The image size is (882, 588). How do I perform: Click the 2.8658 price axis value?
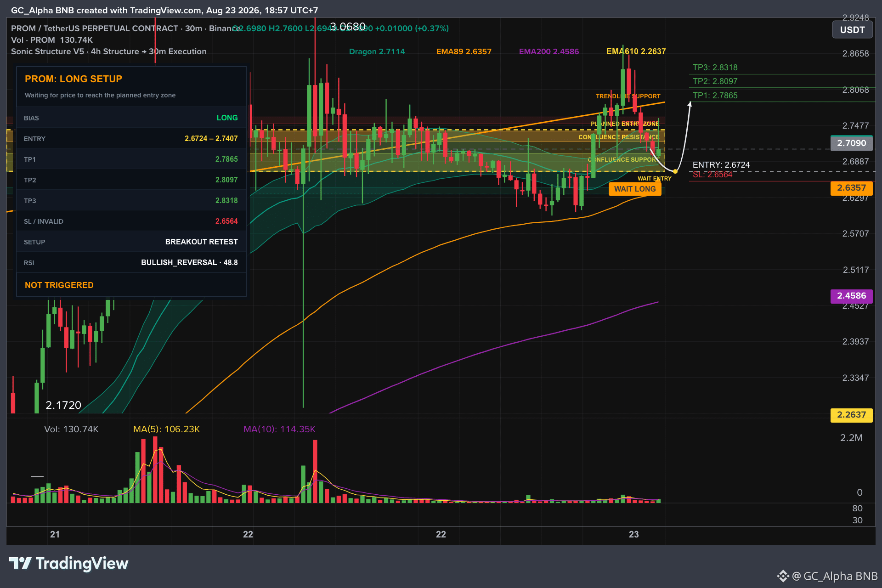pyautogui.click(x=855, y=54)
